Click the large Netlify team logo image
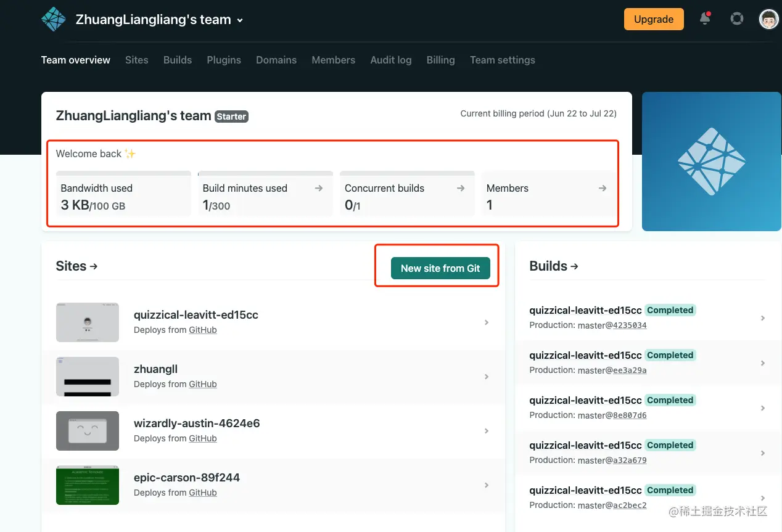This screenshot has width=782, height=532. [x=712, y=162]
